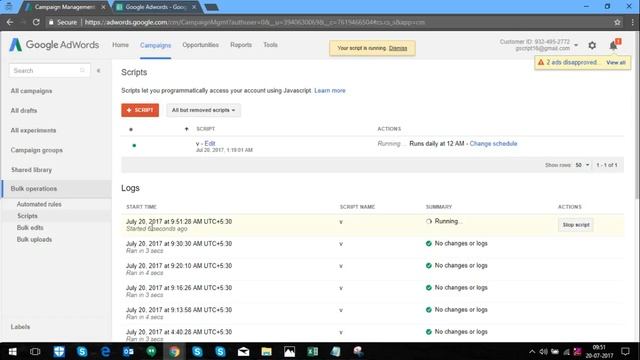Image resolution: width=640 pixels, height=360 pixels.
Task: Click the Stop script button
Action: 576,225
